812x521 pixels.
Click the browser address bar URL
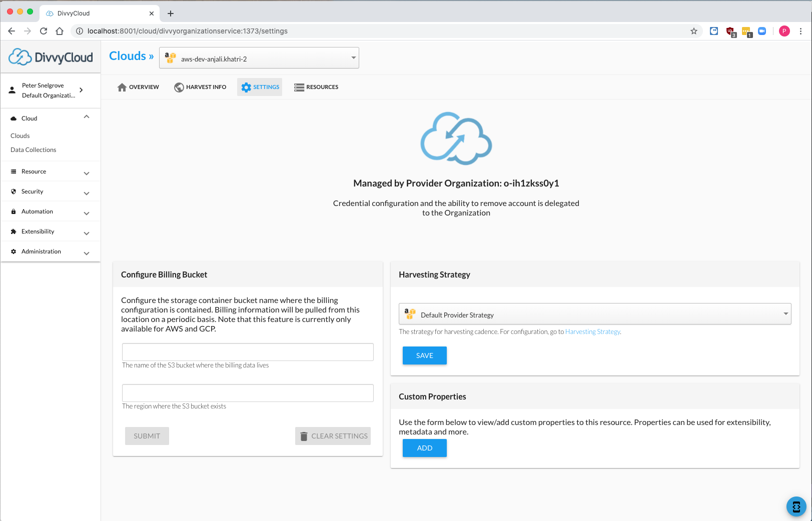187,31
